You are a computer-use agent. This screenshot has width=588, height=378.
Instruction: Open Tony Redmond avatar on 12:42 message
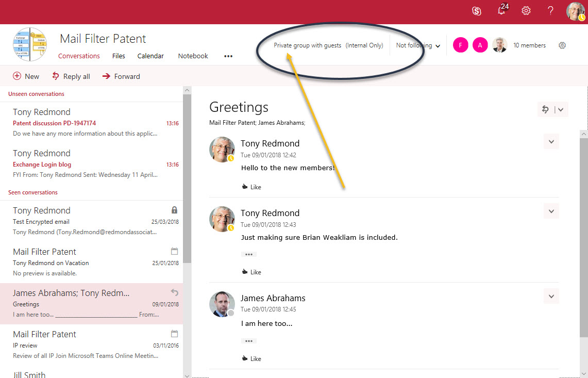click(x=222, y=150)
